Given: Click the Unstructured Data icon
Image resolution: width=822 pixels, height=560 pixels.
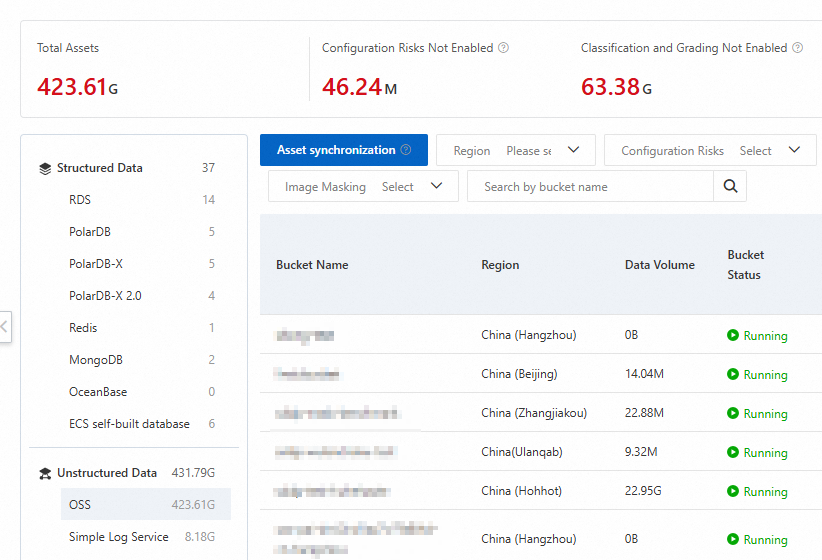Looking at the screenshot, I should (45, 473).
